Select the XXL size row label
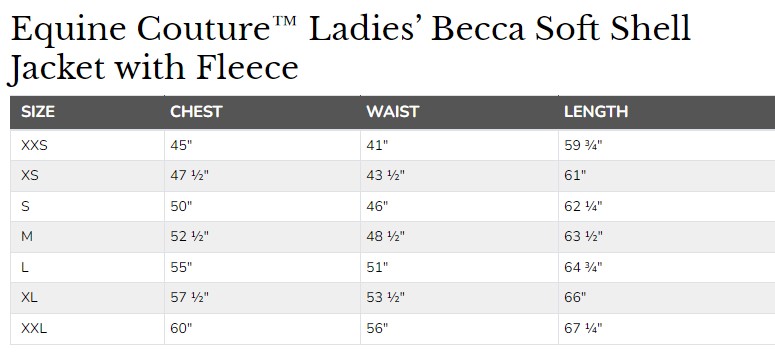Screen dimensions: 775x364 34,328
